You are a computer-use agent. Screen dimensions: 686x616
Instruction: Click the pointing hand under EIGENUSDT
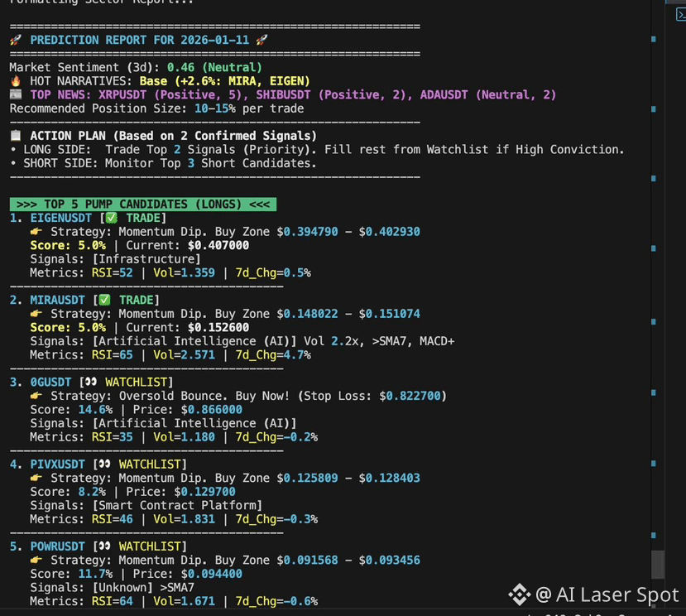pos(36,232)
